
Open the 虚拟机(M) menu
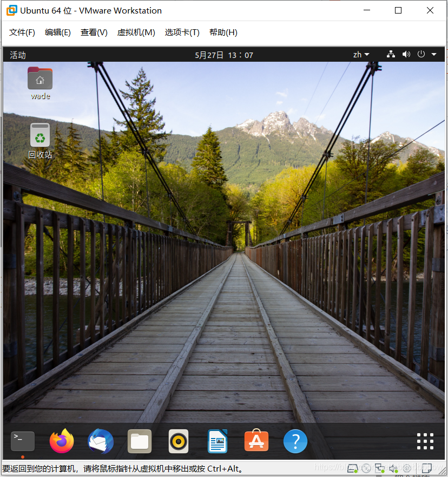pos(135,32)
